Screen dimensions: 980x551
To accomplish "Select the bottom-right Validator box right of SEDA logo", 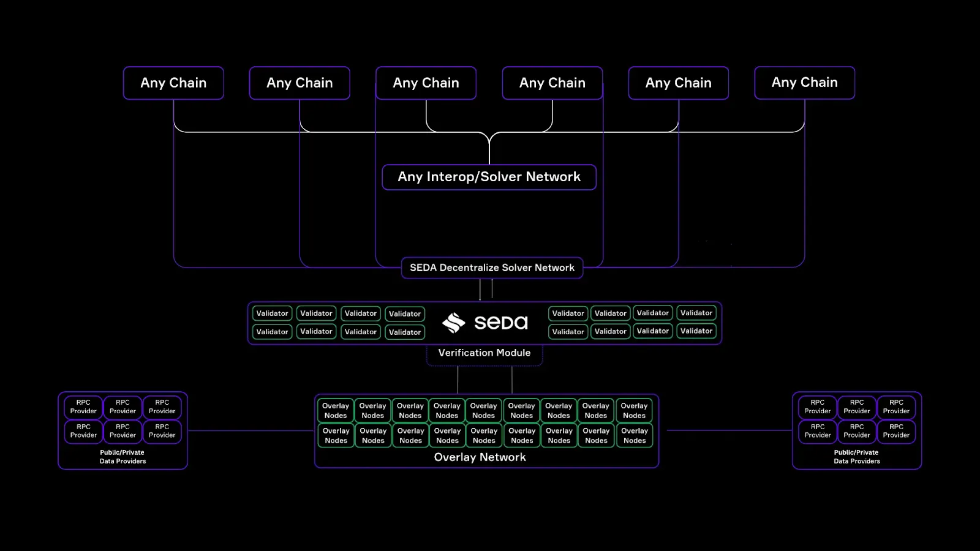I will pos(696,331).
